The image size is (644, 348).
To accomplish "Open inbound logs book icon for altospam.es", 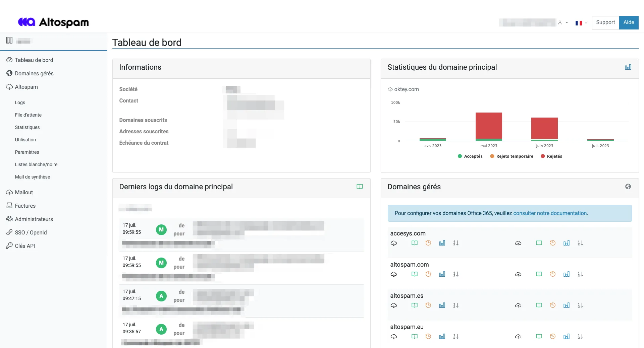I will tap(415, 305).
